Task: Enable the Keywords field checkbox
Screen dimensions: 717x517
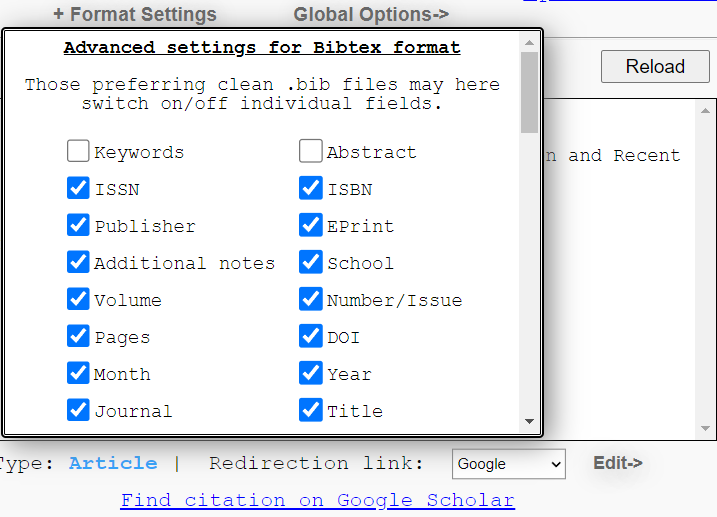Action: point(78,151)
